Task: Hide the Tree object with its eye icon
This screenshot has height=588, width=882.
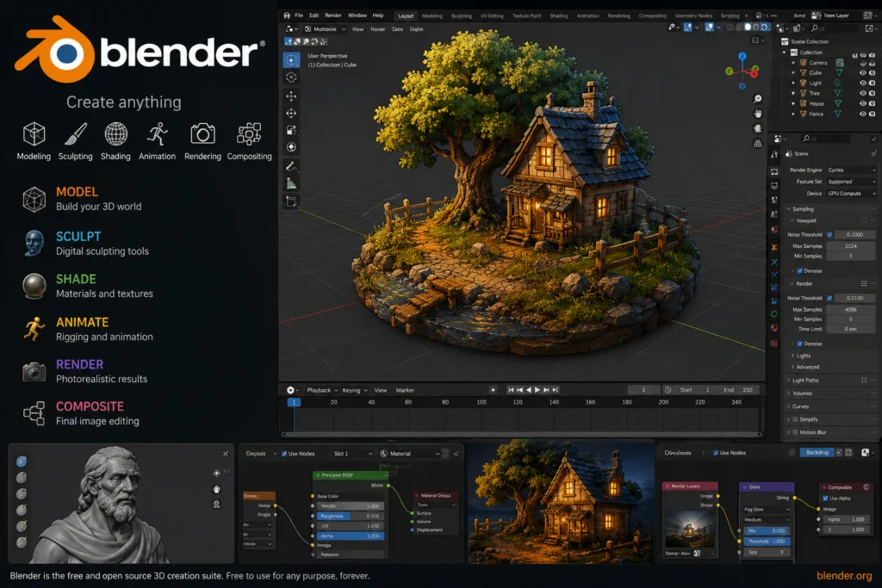Action: pyautogui.click(x=863, y=93)
